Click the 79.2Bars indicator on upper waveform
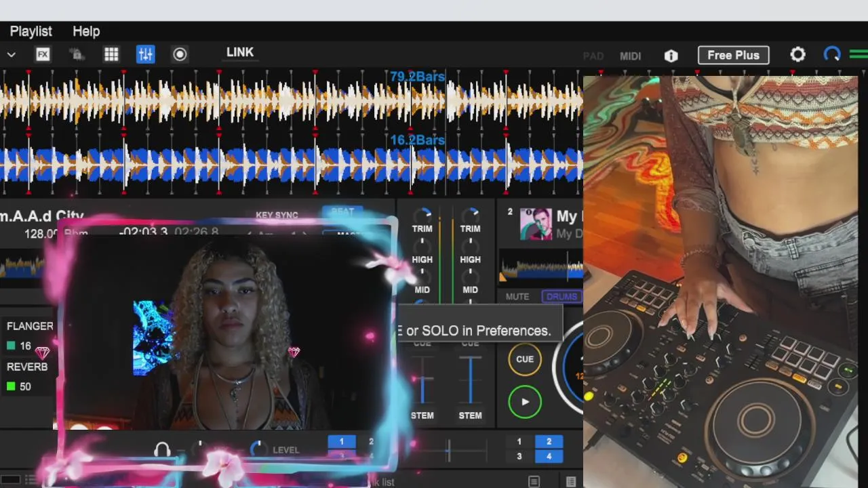Viewport: 868px width, 488px height. 417,77
